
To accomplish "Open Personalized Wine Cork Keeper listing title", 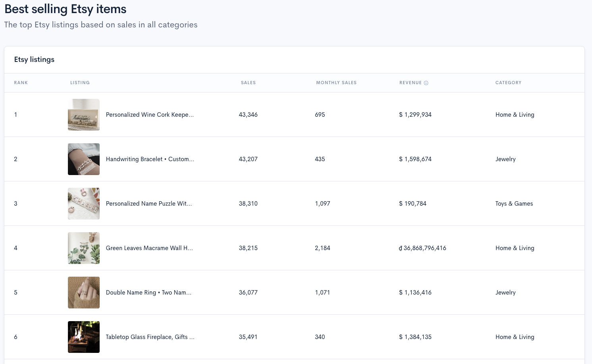I will tap(150, 115).
